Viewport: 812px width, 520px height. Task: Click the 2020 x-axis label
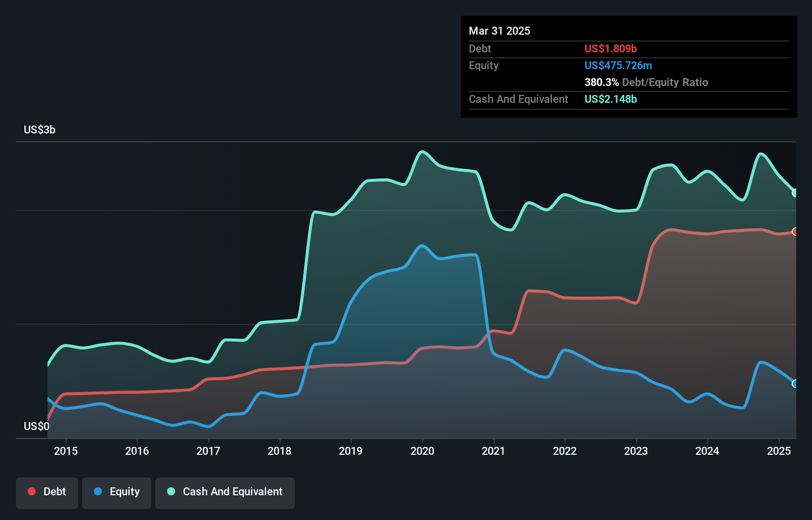click(x=422, y=451)
